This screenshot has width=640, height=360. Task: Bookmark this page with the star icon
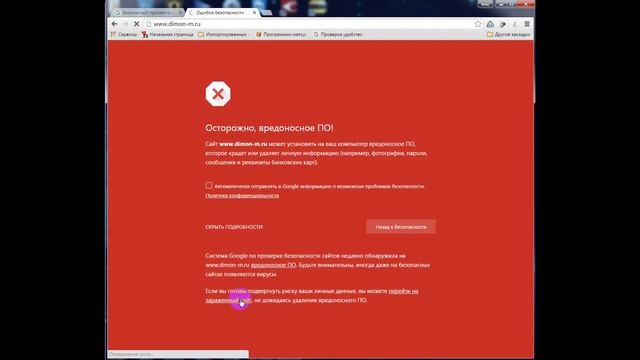[x=478, y=24]
